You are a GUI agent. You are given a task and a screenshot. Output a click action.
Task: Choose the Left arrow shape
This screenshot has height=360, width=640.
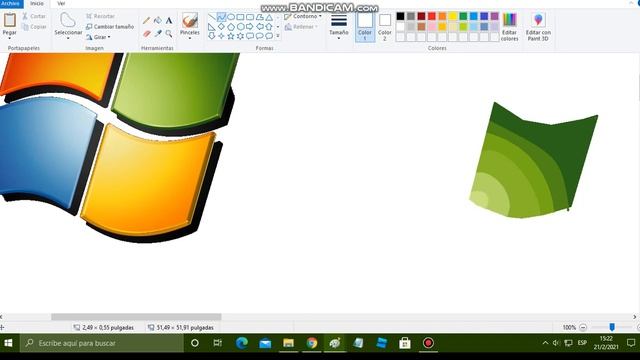point(260,27)
